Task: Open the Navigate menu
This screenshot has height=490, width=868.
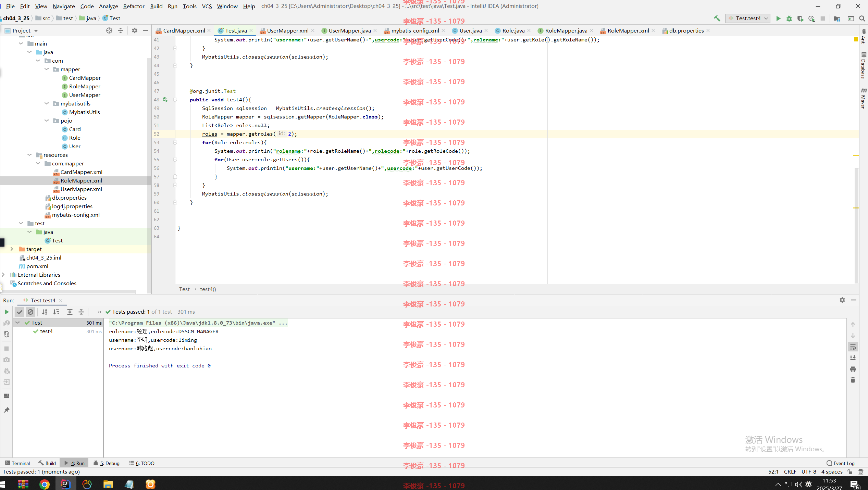Action: click(64, 6)
